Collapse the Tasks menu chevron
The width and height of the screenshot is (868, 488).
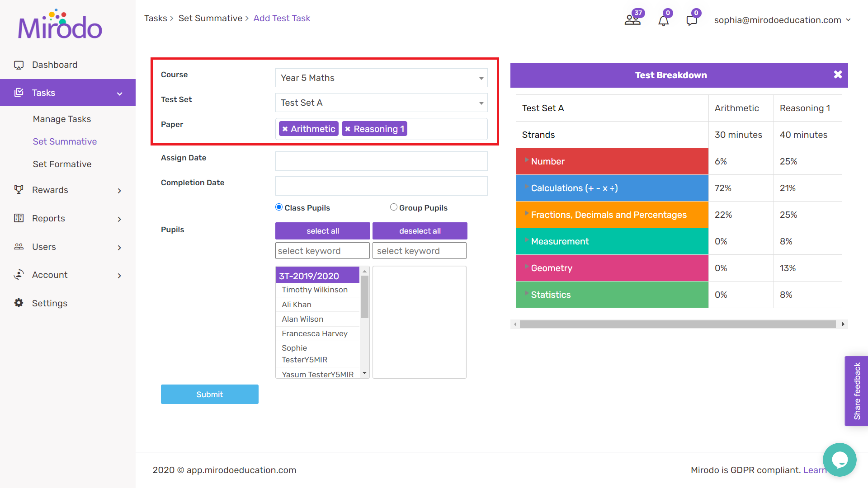click(x=119, y=94)
